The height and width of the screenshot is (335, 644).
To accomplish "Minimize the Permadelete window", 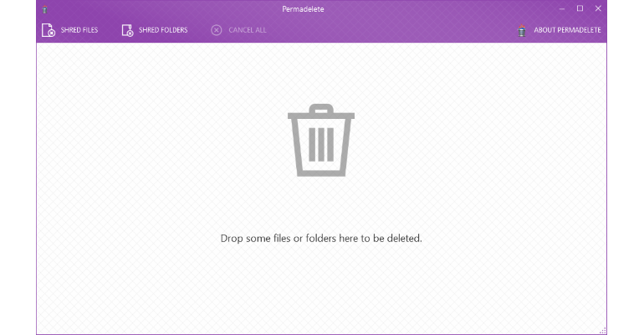I will click(562, 8).
